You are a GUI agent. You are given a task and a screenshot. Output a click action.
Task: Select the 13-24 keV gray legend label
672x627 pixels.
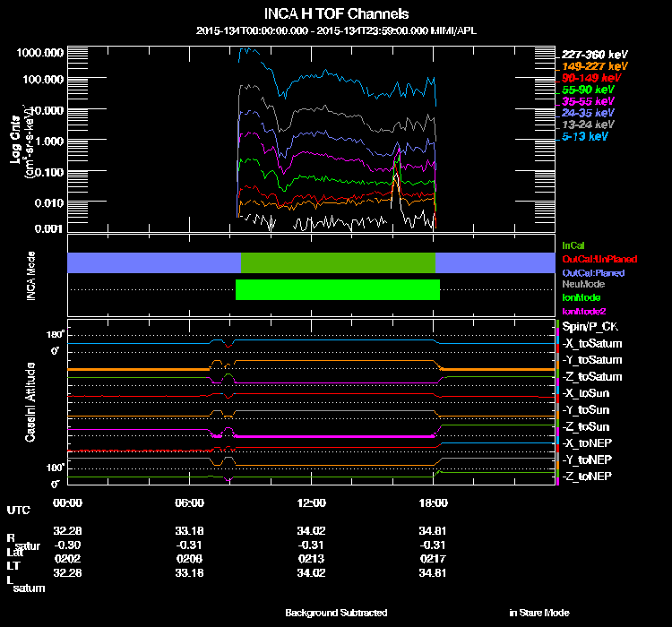588,125
